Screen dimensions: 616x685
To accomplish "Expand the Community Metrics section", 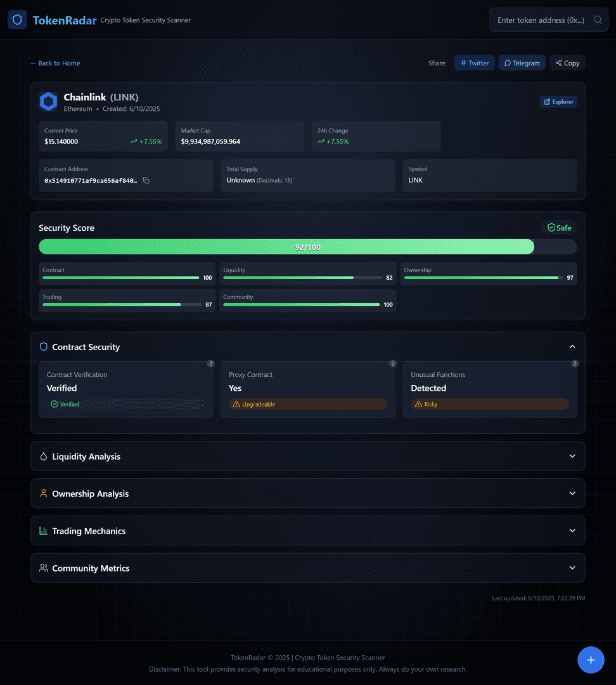I will 572,568.
